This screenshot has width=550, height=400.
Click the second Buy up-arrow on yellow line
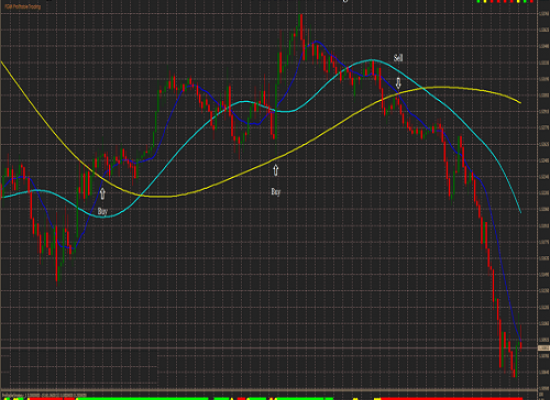(x=276, y=170)
